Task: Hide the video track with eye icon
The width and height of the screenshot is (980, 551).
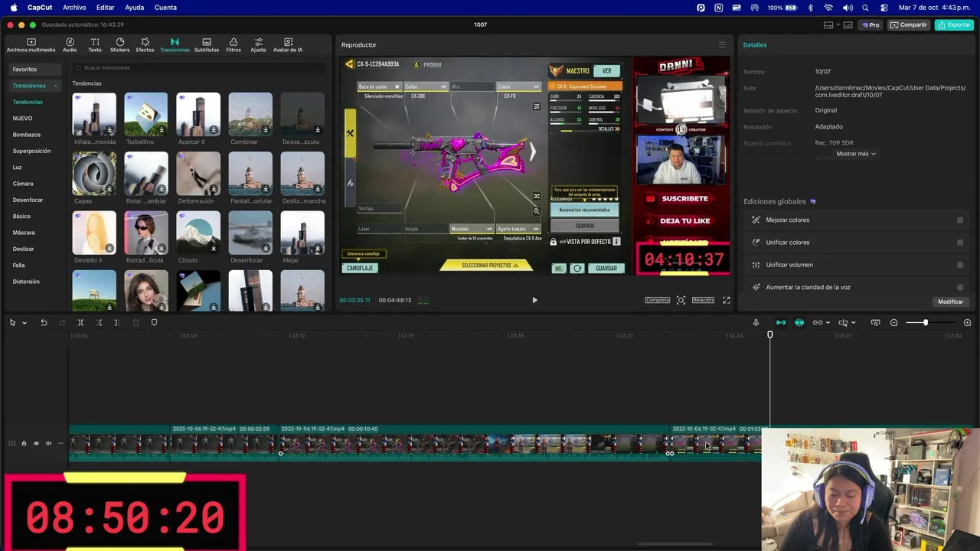Action: (x=36, y=443)
